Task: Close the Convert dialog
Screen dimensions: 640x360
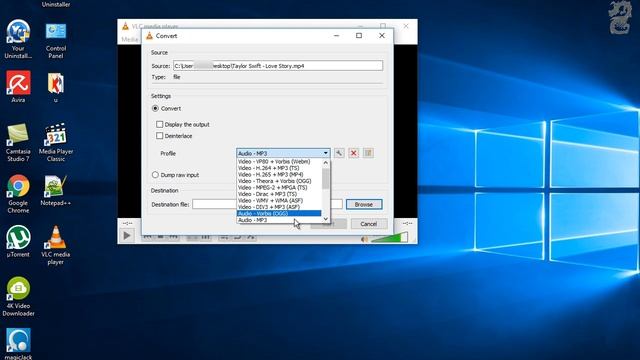Action: coord(382,36)
